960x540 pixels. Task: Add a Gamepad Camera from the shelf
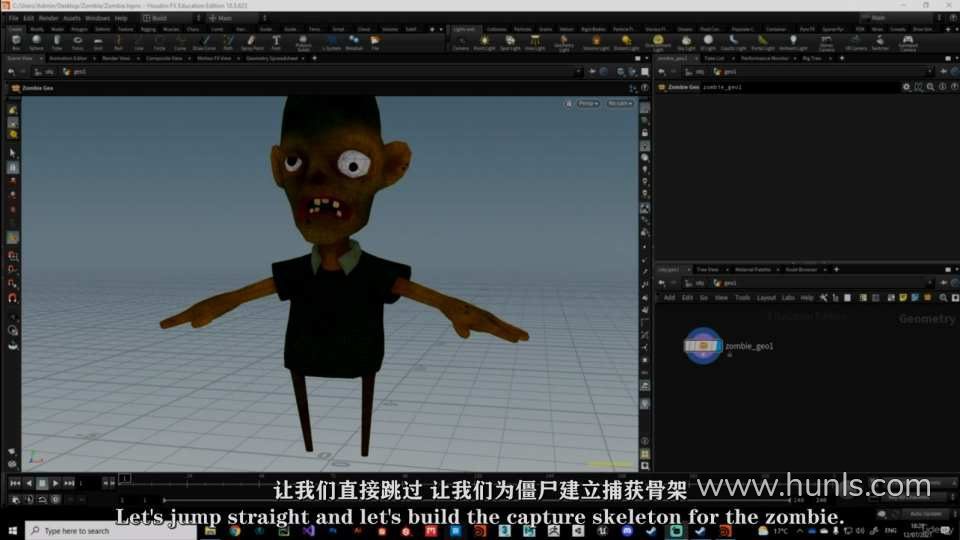908,42
